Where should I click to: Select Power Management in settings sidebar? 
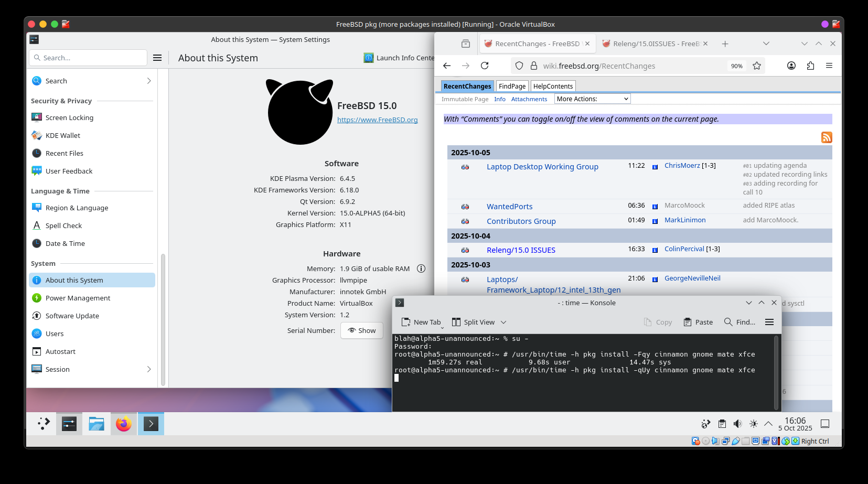coord(78,298)
